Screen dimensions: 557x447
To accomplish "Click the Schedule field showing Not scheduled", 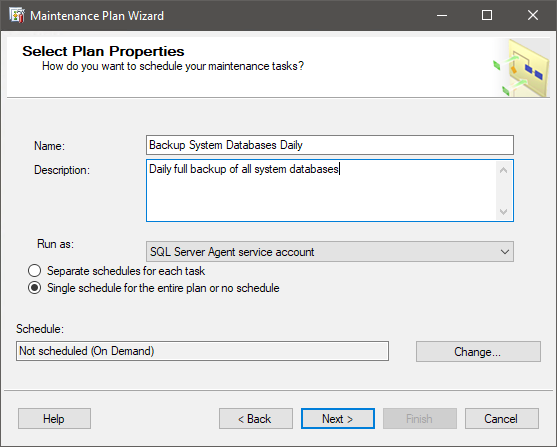I will pyautogui.click(x=202, y=351).
